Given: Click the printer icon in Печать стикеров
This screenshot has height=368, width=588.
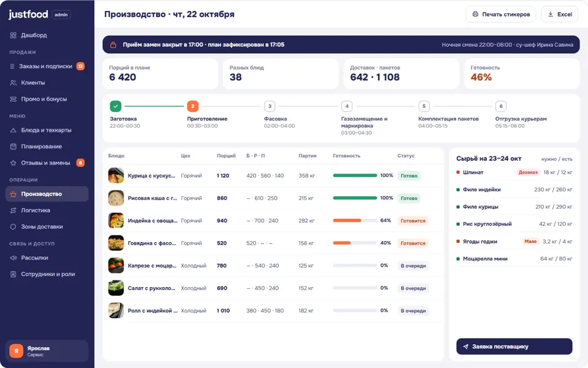Looking at the screenshot, I should [x=475, y=14].
